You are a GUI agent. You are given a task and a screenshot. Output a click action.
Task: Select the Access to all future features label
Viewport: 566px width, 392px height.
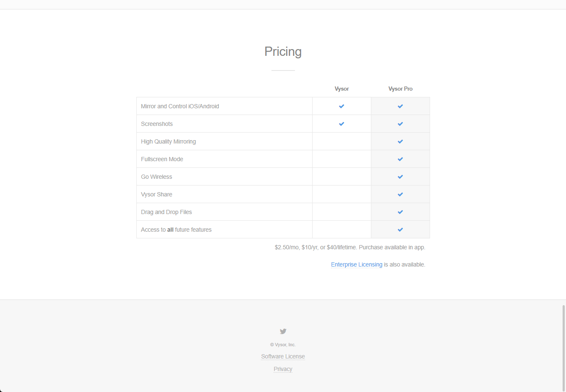[176, 230]
